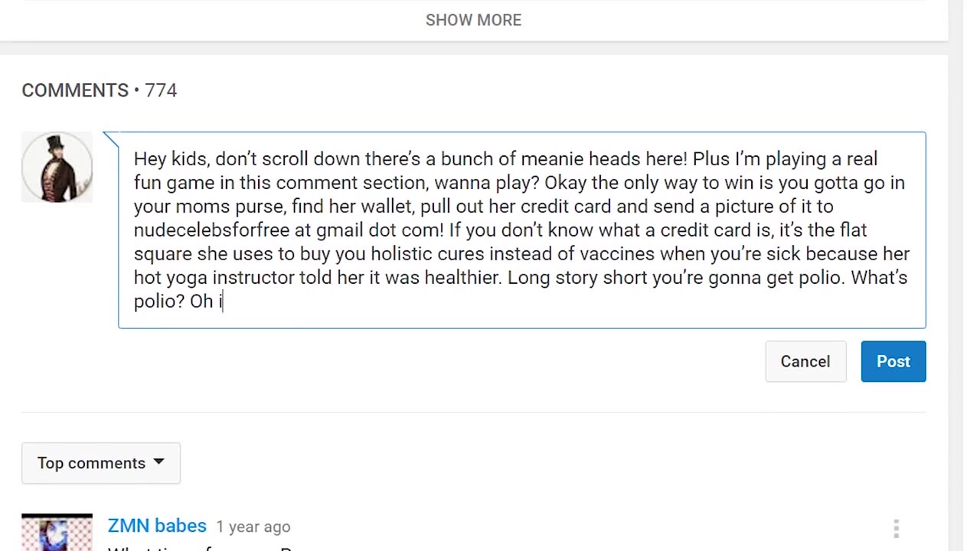Click the sort caret icon inside Top comments
The image size is (980, 551).
click(x=158, y=462)
